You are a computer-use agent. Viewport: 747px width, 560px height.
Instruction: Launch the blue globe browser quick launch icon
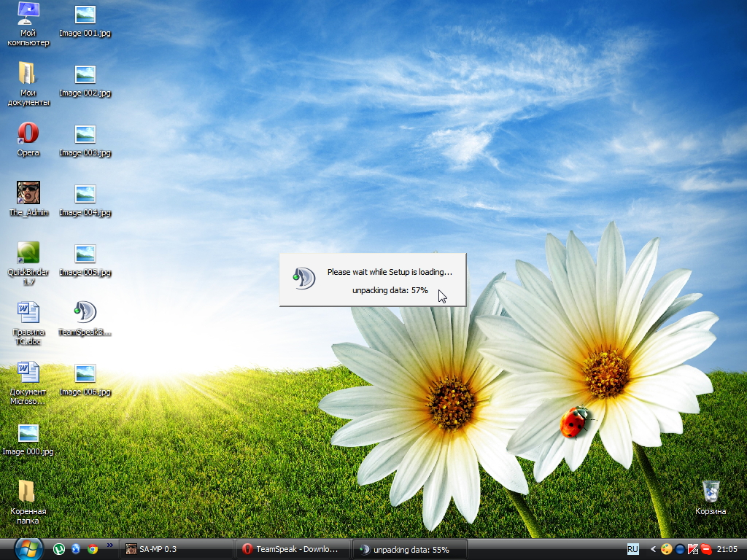point(76,549)
